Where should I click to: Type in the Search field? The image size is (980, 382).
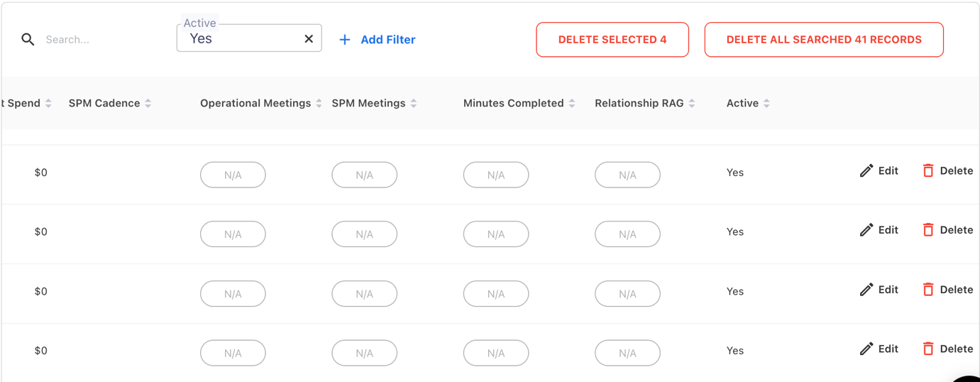click(99, 40)
